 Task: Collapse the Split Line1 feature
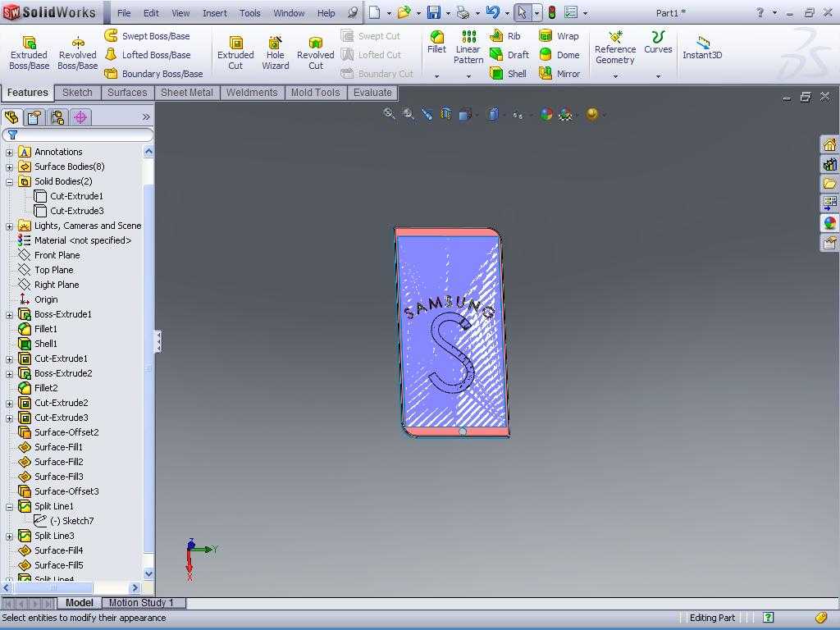(9, 507)
